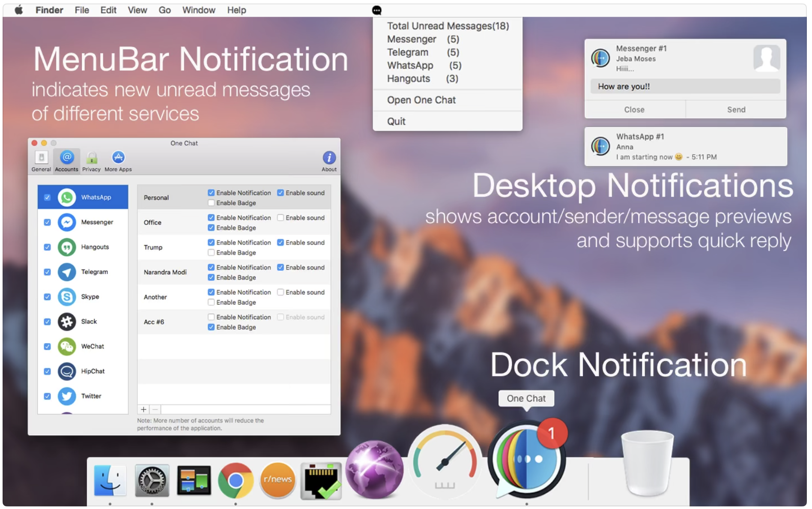This screenshot has height=509, width=812.
Task: Open the Privacy lock icon tab
Action: point(91,161)
